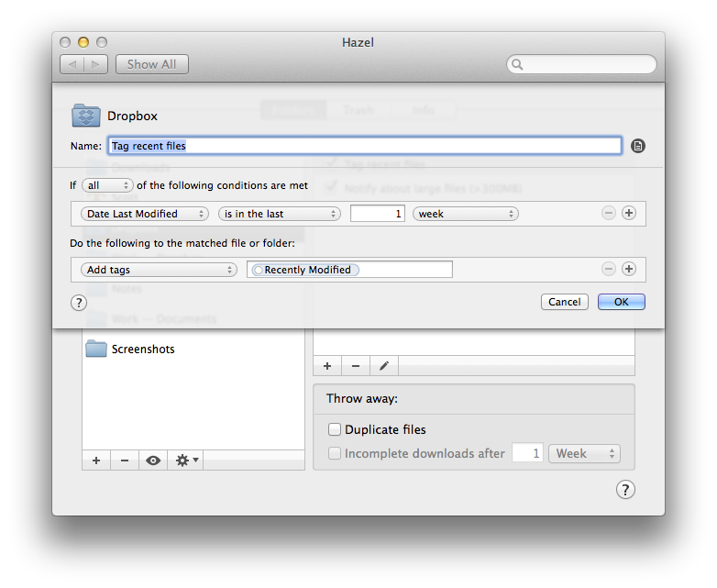This screenshot has height=588, width=717.
Task: Open the rule notes document icon
Action: click(x=637, y=146)
